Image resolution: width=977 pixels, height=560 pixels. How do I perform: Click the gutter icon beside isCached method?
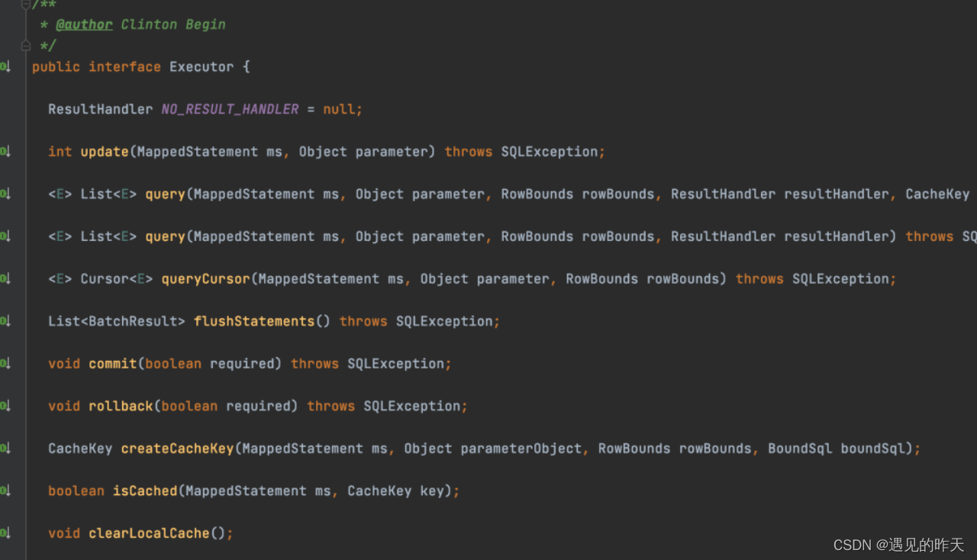pyautogui.click(x=5, y=491)
